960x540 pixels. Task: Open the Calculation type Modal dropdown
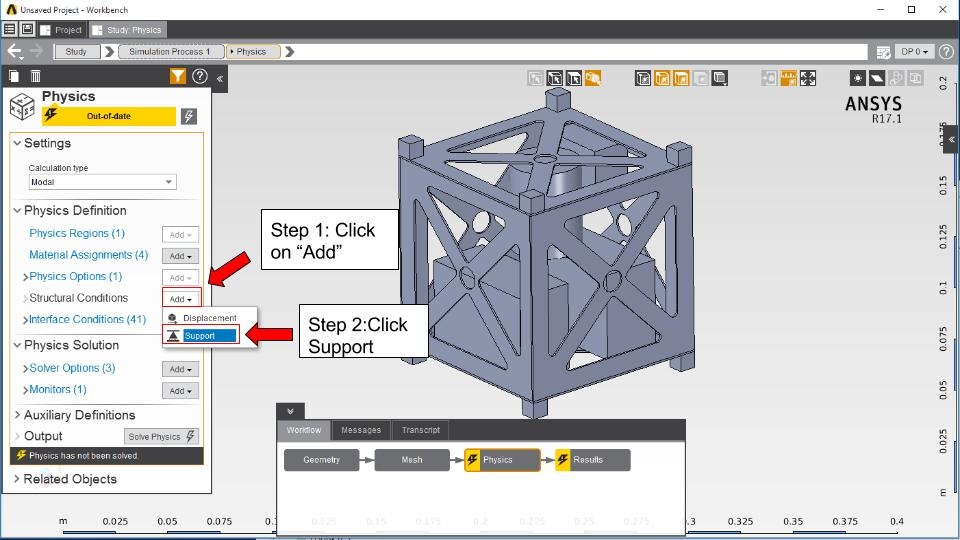[x=102, y=182]
